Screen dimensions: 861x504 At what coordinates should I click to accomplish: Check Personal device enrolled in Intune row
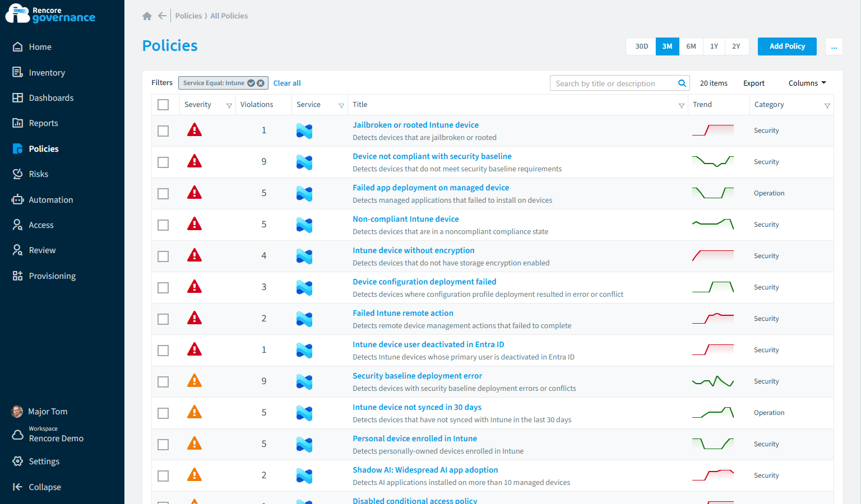163,445
